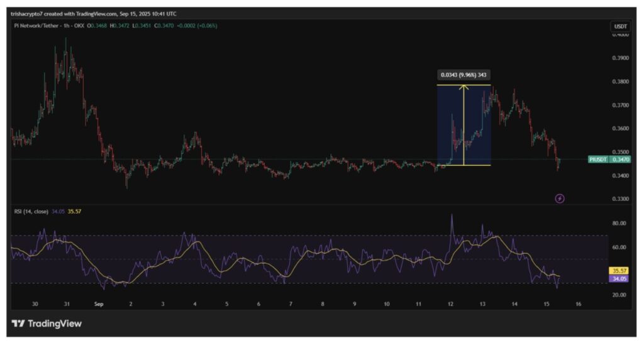Viewport: 644px width, 341px height.
Task: Click the 16 date marker on time axis
Action: pos(579,303)
